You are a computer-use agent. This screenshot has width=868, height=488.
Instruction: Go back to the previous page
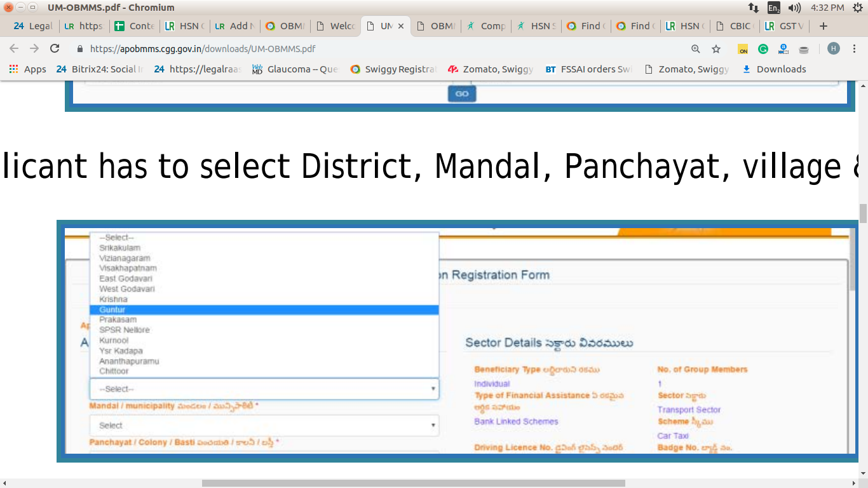tap(14, 48)
